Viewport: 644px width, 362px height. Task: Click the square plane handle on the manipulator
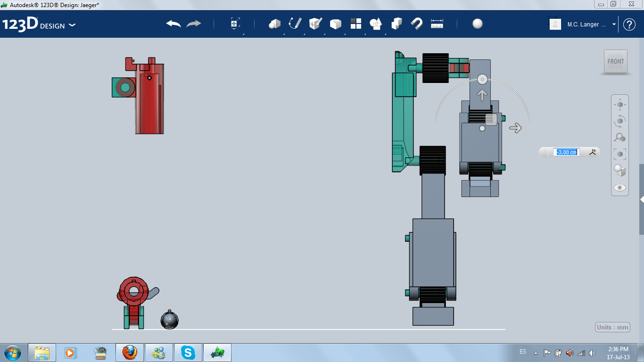click(x=491, y=119)
